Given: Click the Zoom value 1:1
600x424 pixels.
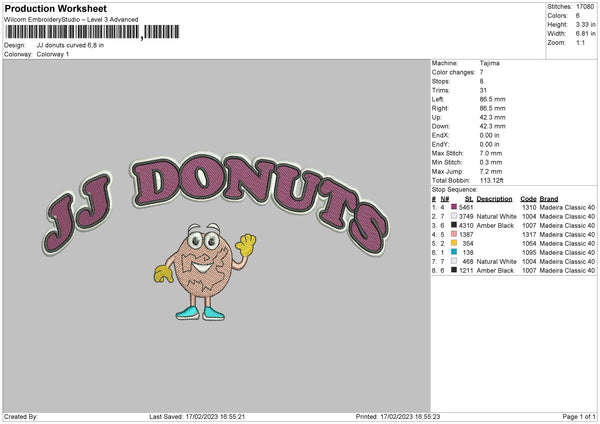Looking at the screenshot, I should pyautogui.click(x=580, y=42).
